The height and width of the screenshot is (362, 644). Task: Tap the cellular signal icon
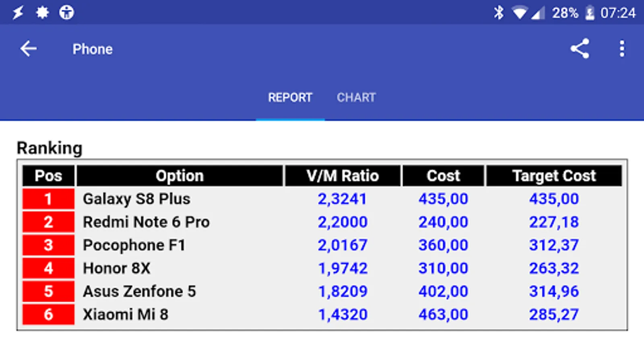coord(538,13)
